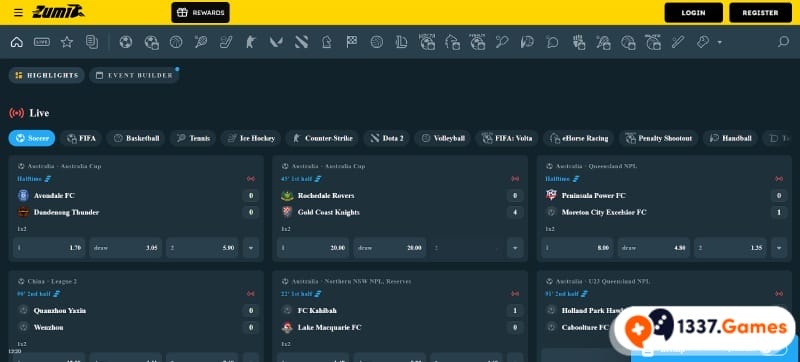Select the eHorse Racing icon in sports bar
Screen dimensions: 800x362
coord(453,42)
